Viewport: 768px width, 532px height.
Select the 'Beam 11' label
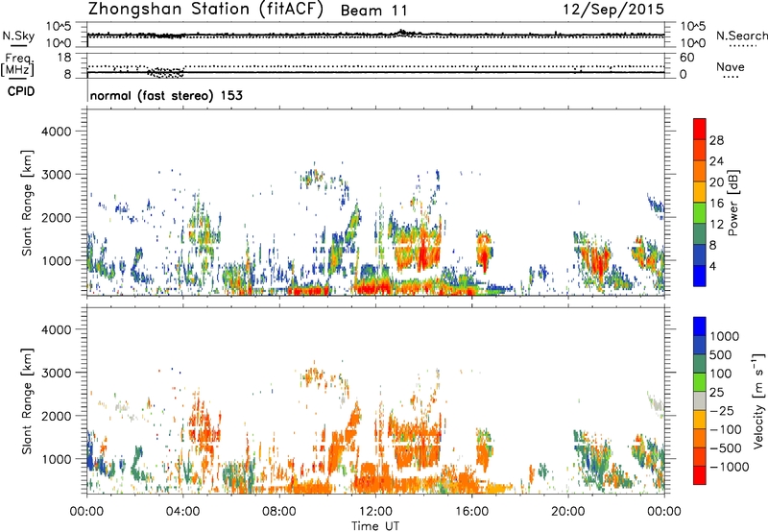click(373, 11)
